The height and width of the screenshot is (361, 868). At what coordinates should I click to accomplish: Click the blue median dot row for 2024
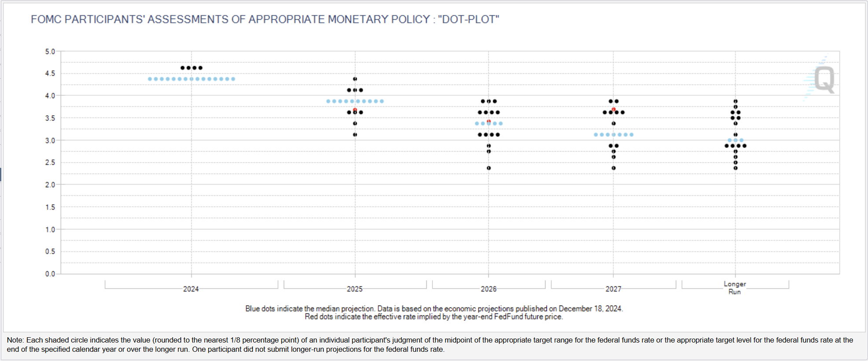pyautogui.click(x=191, y=79)
